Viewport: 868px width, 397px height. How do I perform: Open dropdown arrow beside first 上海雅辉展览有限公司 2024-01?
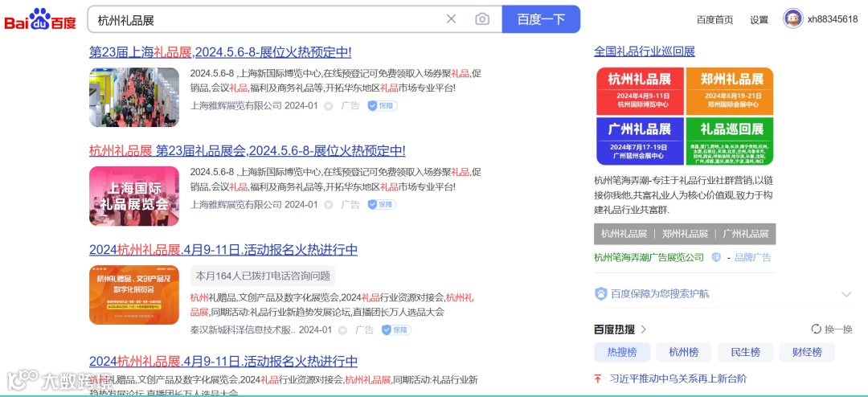(328, 106)
